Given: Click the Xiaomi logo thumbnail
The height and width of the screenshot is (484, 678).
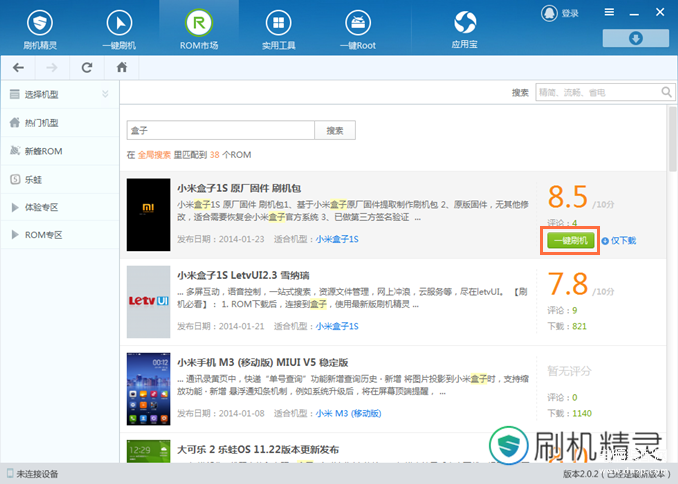Looking at the screenshot, I should pyautogui.click(x=148, y=215).
